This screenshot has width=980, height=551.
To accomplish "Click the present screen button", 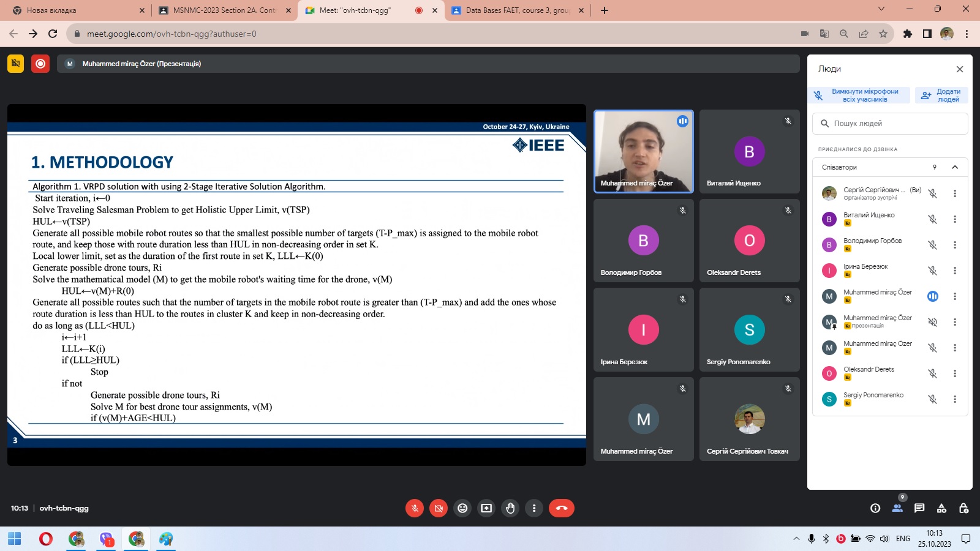I will [486, 508].
